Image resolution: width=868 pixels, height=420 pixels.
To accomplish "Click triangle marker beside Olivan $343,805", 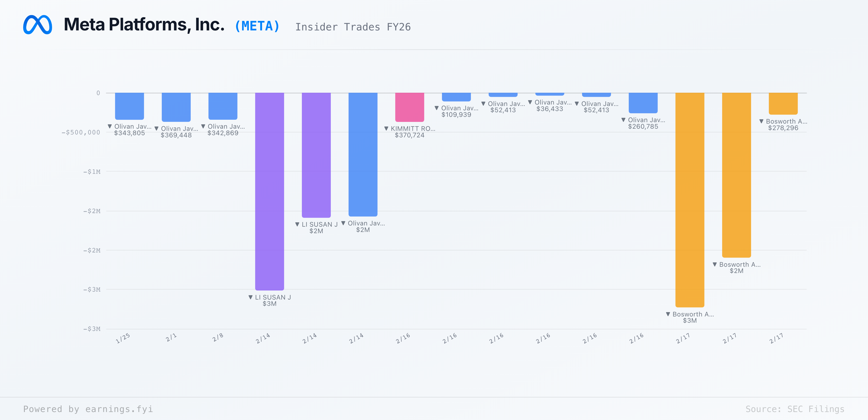I will pos(109,126).
